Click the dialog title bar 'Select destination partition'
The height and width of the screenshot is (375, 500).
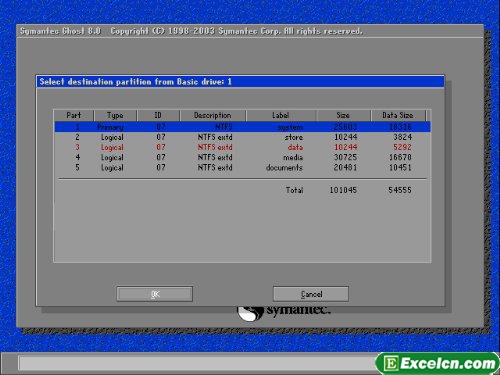coord(240,82)
